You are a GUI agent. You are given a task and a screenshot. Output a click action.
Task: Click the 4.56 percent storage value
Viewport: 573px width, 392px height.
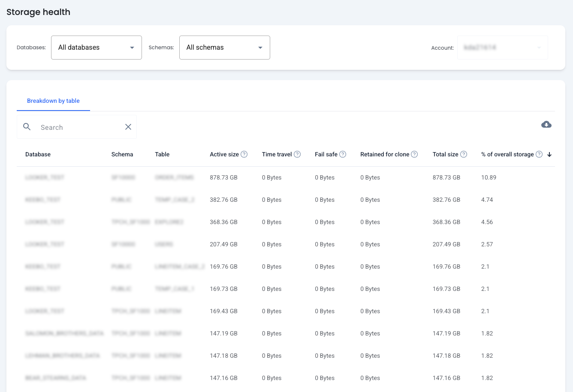click(487, 222)
